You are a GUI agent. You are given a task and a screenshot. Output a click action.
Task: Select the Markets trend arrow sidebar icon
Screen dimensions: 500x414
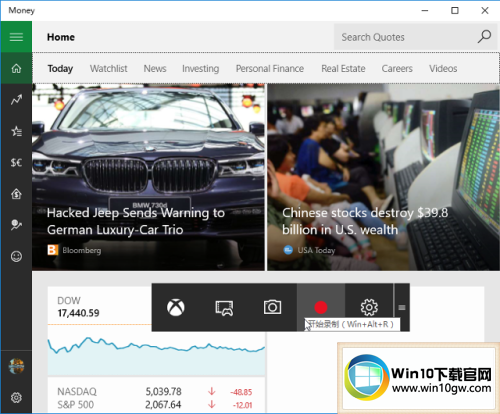click(16, 99)
